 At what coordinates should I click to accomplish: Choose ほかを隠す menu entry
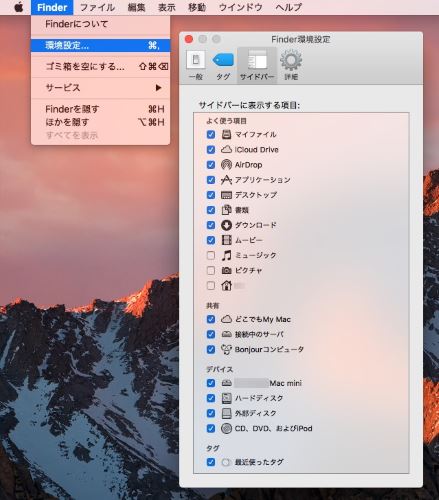click(100, 122)
